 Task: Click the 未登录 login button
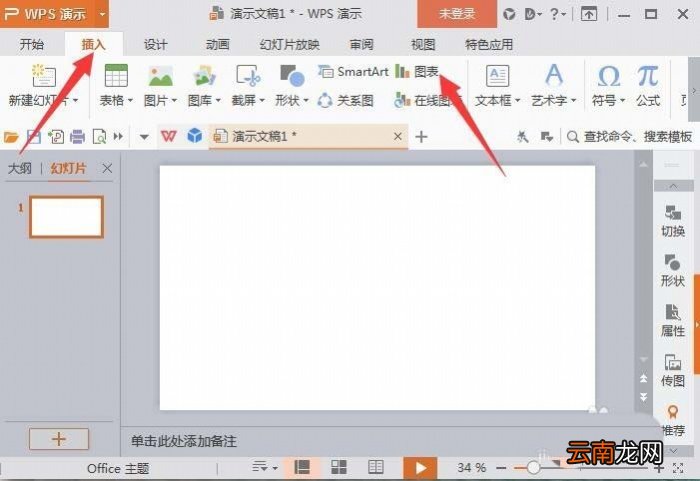pos(457,14)
